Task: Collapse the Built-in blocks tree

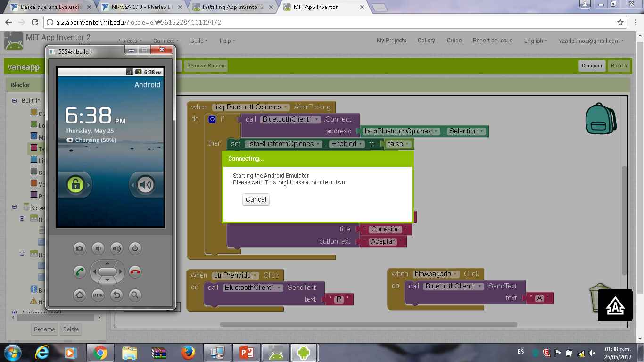Action: (x=14, y=101)
